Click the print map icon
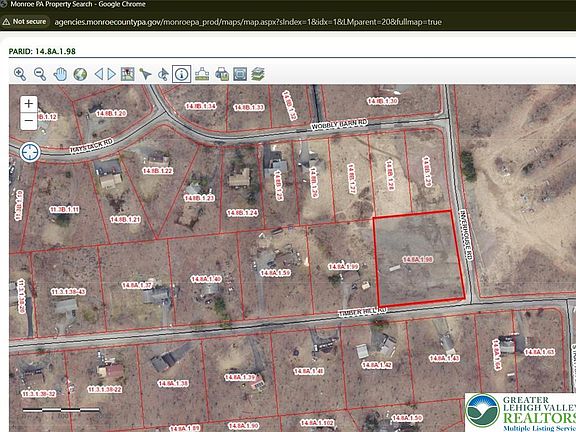Image resolution: width=576 pixels, height=432 pixels. (222, 74)
